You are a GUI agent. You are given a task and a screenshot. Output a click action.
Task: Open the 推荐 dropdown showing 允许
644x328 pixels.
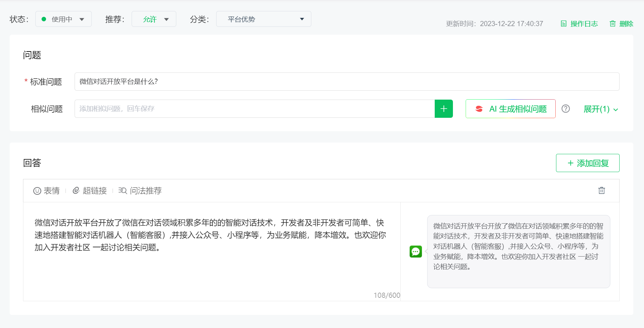click(x=154, y=19)
